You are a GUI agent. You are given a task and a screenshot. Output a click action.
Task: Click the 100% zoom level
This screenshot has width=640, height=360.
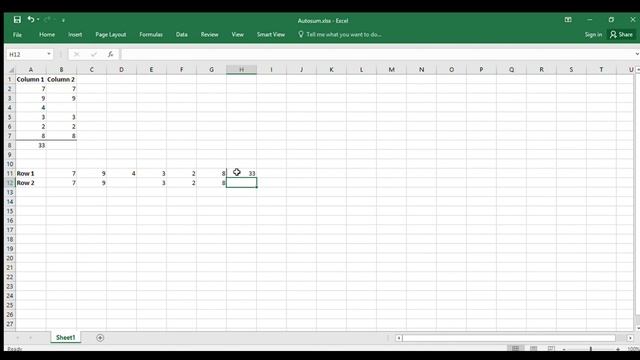pyautogui.click(x=633, y=349)
